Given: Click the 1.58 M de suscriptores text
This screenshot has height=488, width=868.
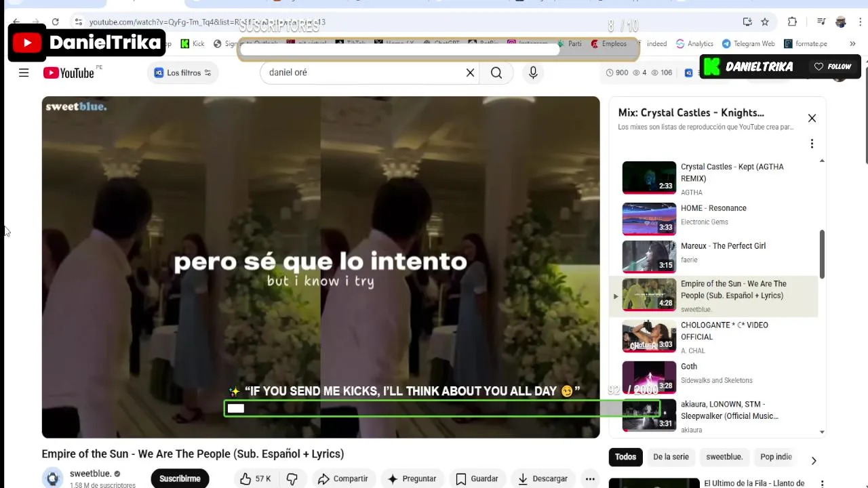Looking at the screenshot, I should click(x=102, y=485).
